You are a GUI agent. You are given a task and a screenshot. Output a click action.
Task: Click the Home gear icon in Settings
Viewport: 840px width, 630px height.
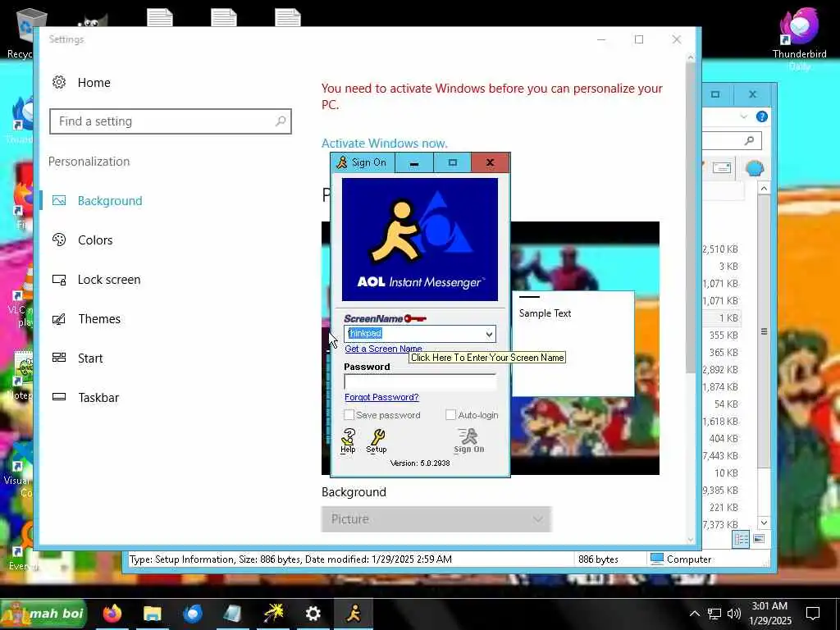tap(59, 82)
